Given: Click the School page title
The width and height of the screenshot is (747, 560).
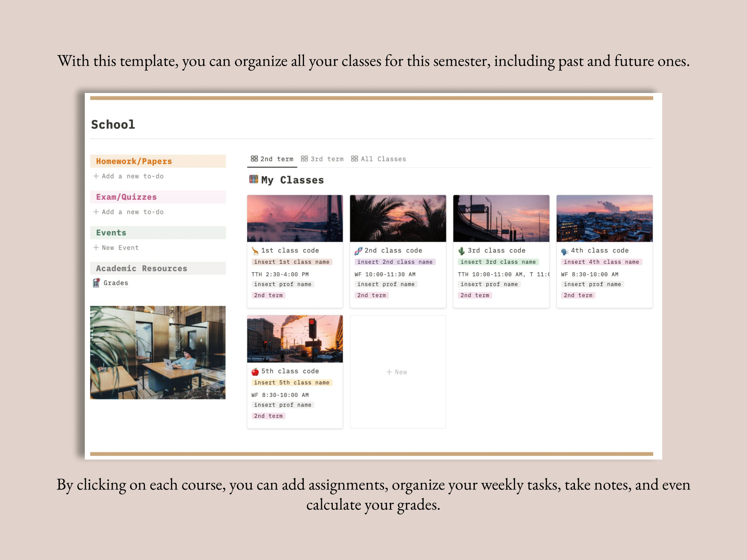Looking at the screenshot, I should pyautogui.click(x=113, y=124).
